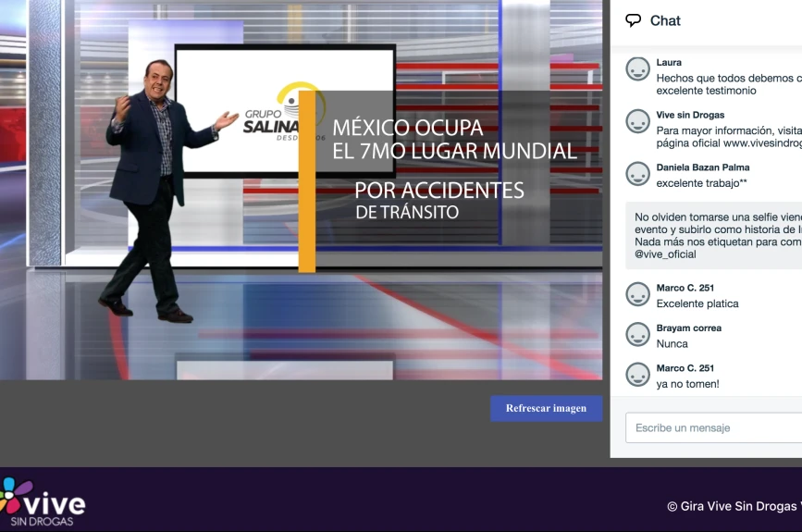Click the Gira Vive Sin Drogas copyright text

[734, 506]
